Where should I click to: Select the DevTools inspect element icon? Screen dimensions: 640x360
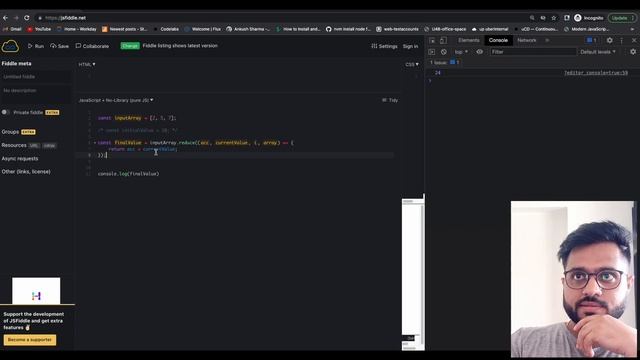click(432, 40)
